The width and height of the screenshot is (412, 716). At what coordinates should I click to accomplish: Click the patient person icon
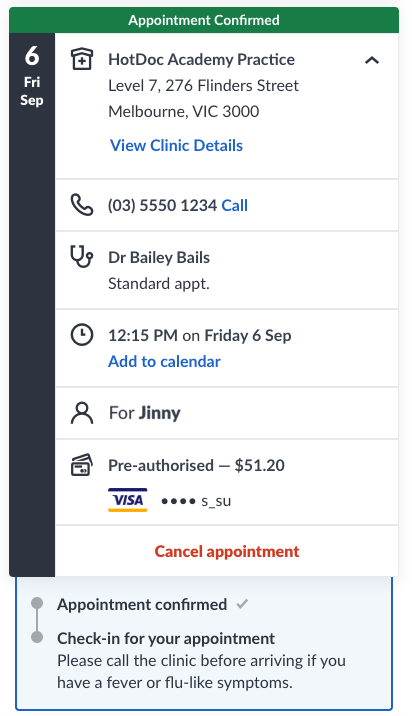(82, 413)
